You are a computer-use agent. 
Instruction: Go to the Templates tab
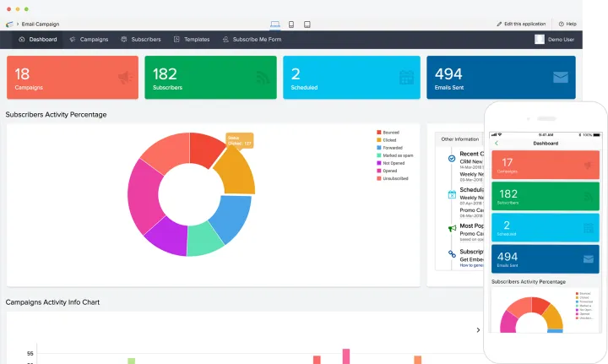192,39
